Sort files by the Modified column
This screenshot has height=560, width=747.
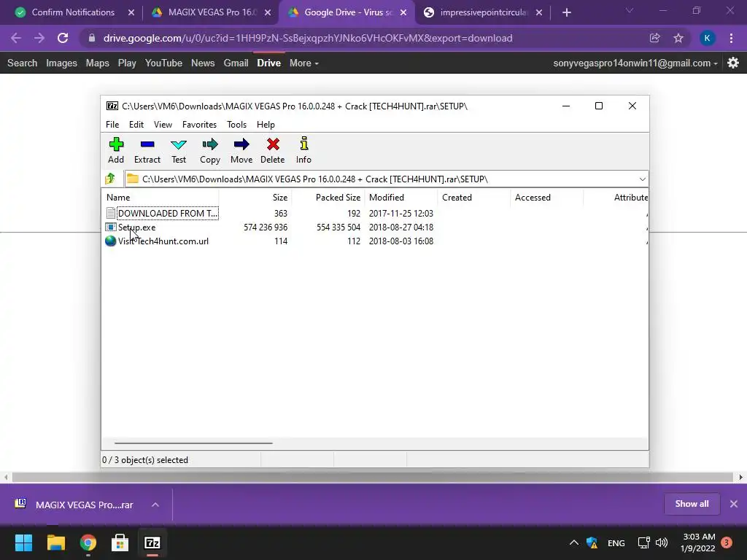401,197
